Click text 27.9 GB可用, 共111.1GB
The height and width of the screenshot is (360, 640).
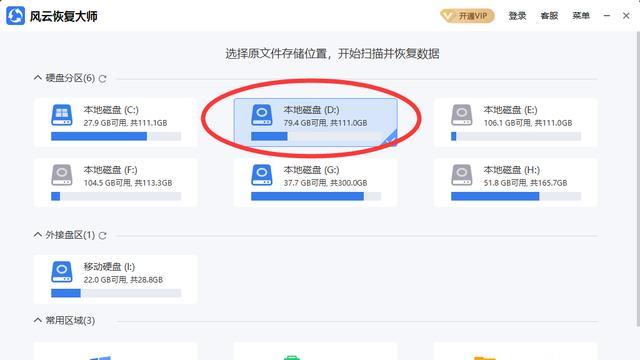(125, 123)
